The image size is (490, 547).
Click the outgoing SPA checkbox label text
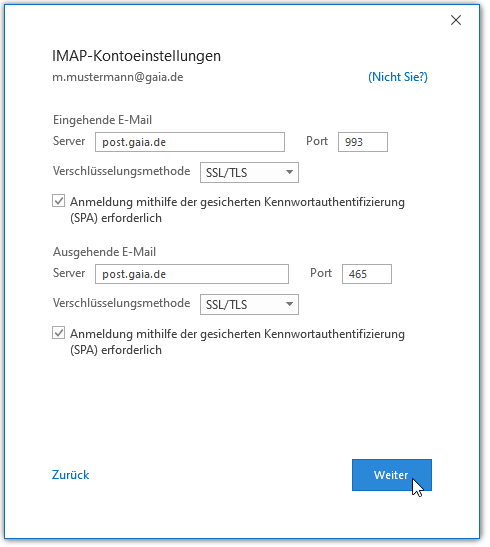point(237,342)
